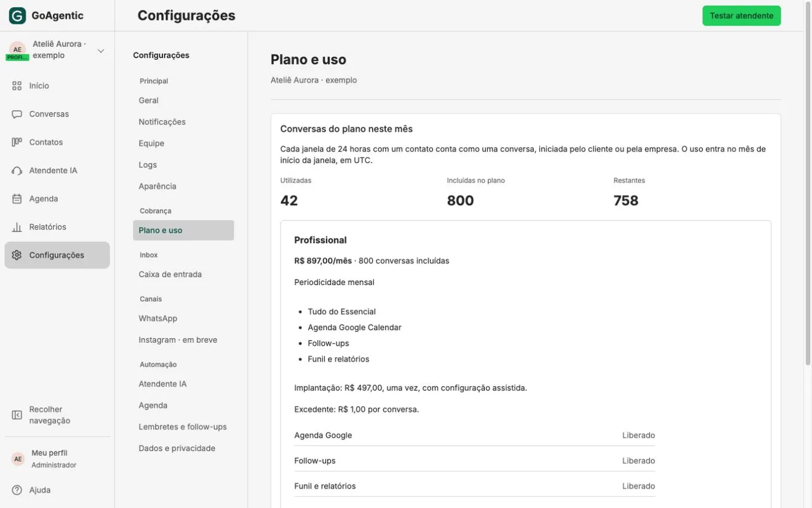Click the Conversas chat bubble icon
This screenshot has height=508, width=812.
(17, 114)
